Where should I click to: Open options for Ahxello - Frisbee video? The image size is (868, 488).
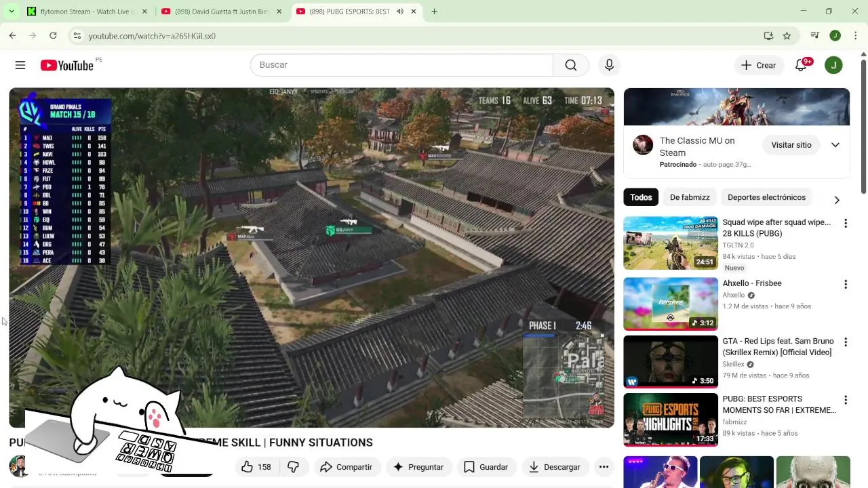pyautogui.click(x=846, y=284)
